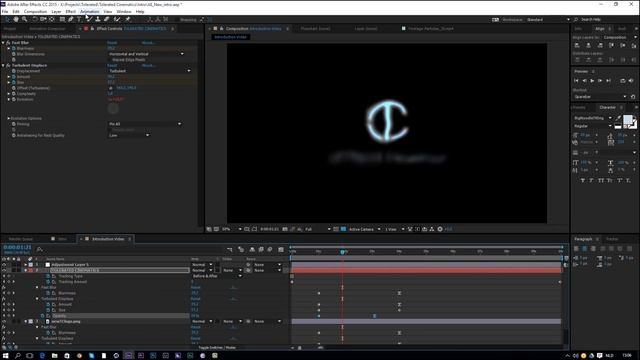The image size is (640, 360).
Task: Toggle Fast Blur fx switch in Effect Controls
Action: [8, 42]
